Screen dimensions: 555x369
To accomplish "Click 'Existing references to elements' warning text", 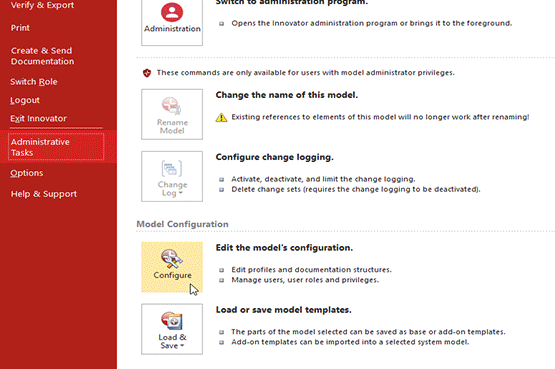I will pos(380,117).
